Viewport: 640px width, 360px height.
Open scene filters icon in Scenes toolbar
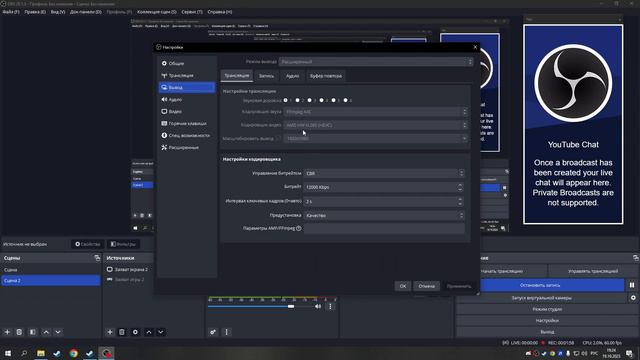coord(33,332)
